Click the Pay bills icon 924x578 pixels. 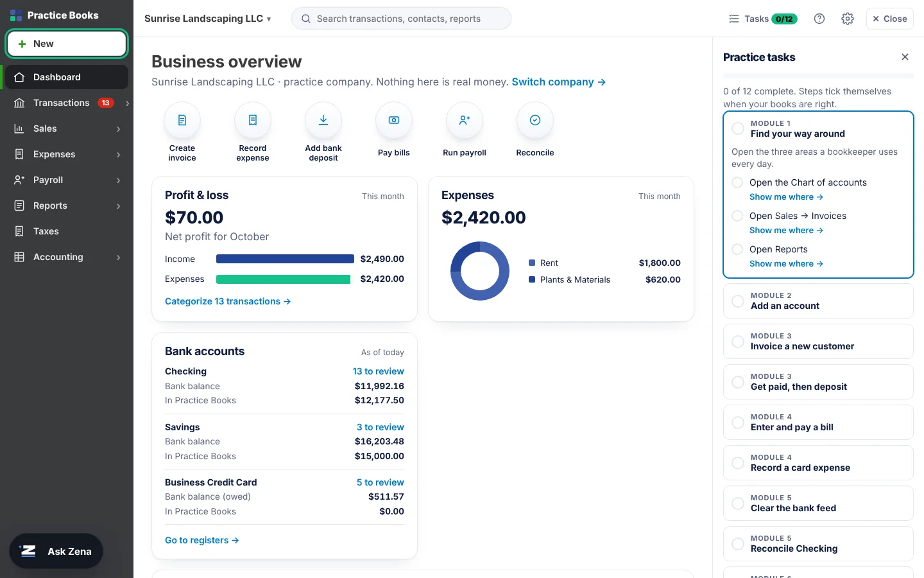point(394,120)
